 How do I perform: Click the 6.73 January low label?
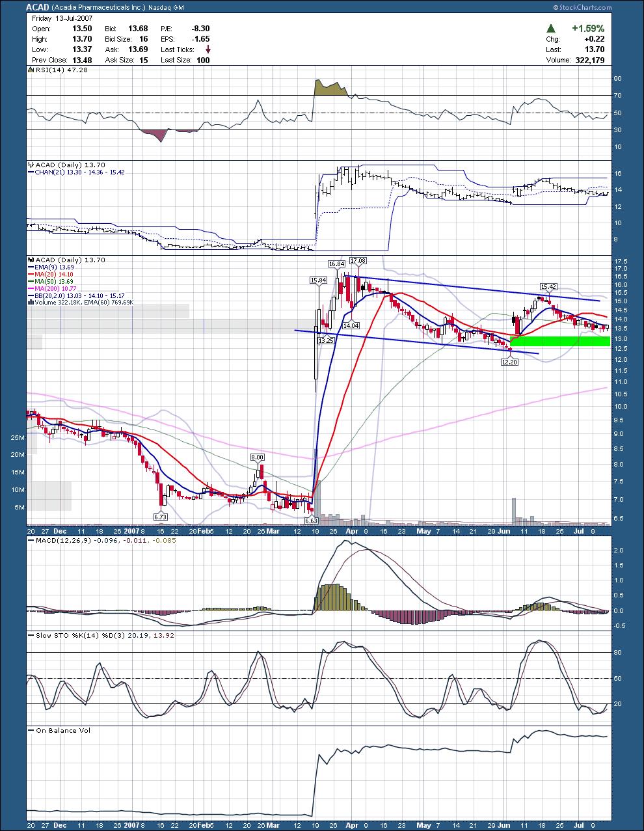160,516
